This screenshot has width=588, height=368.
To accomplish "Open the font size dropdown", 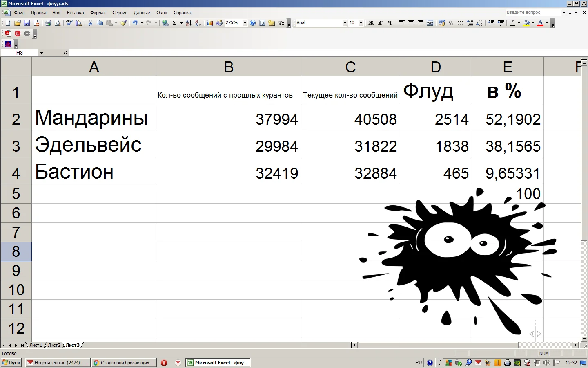I will point(361,23).
